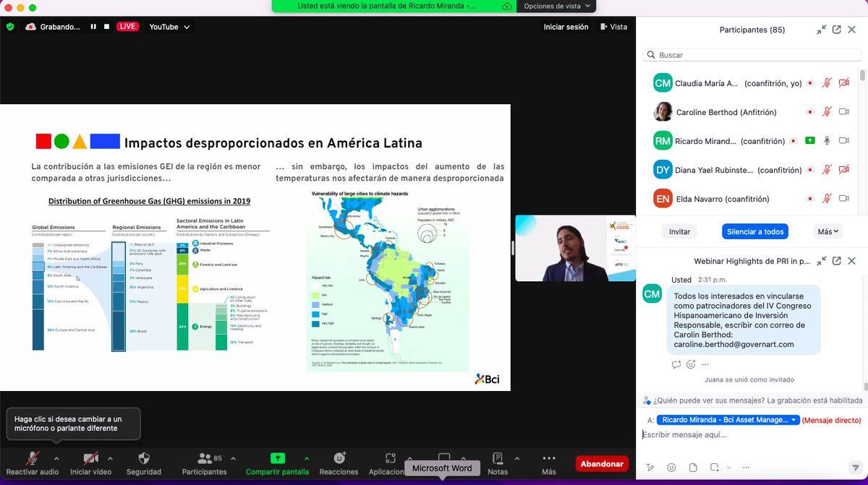This screenshot has height=485, width=868.
Task: Expand screen share options chevron
Action: [x=307, y=458]
